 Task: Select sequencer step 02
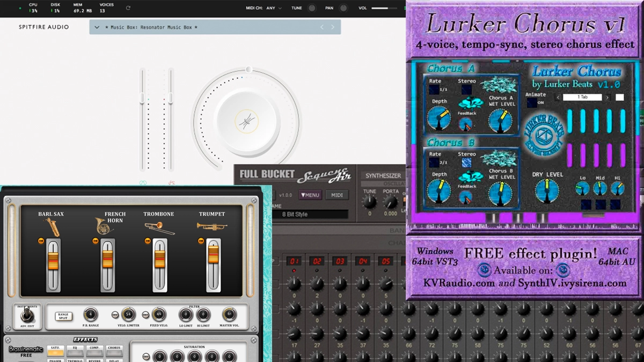[x=317, y=261]
